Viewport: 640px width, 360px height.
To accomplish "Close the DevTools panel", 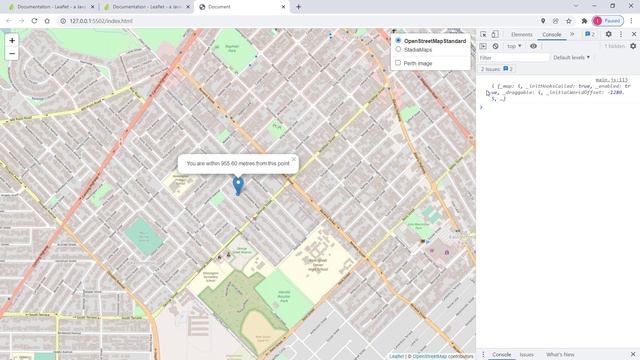I will (x=633, y=34).
